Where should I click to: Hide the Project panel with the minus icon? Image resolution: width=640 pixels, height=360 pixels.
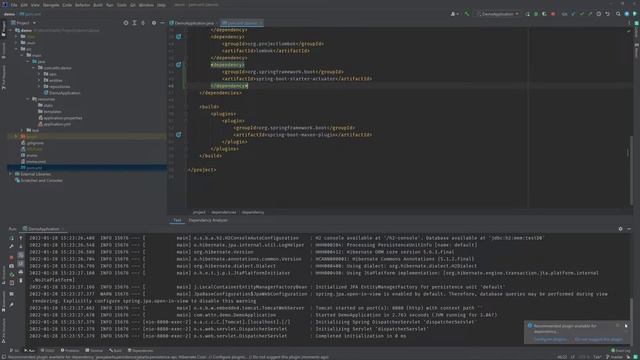point(162,23)
